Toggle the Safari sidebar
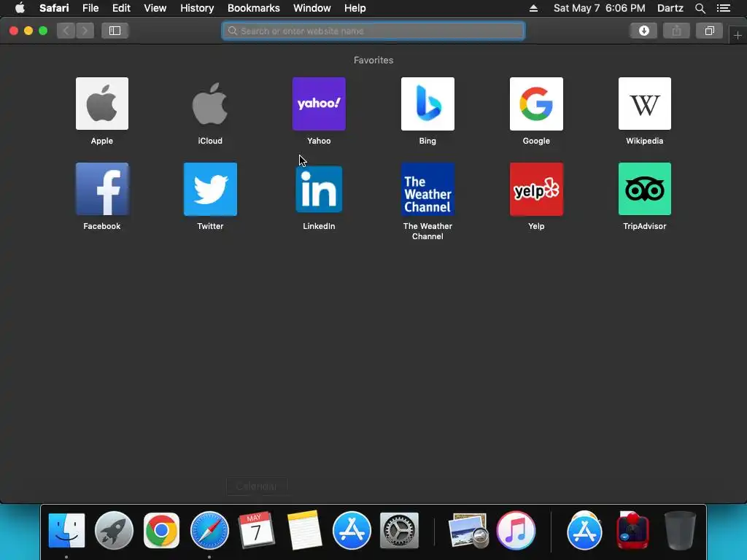The image size is (747, 560). 115,31
